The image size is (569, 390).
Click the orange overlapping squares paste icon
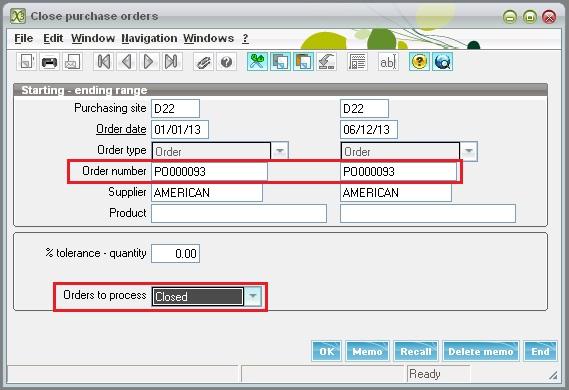pos(303,62)
